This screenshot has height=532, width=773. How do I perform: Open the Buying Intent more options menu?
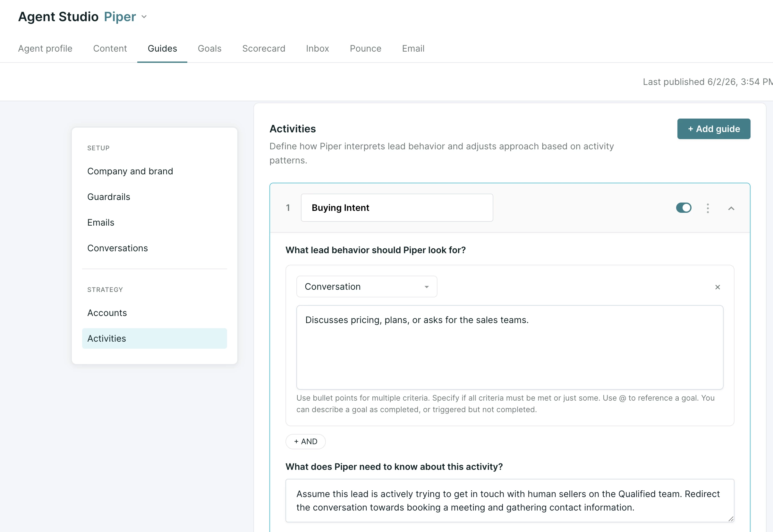708,208
